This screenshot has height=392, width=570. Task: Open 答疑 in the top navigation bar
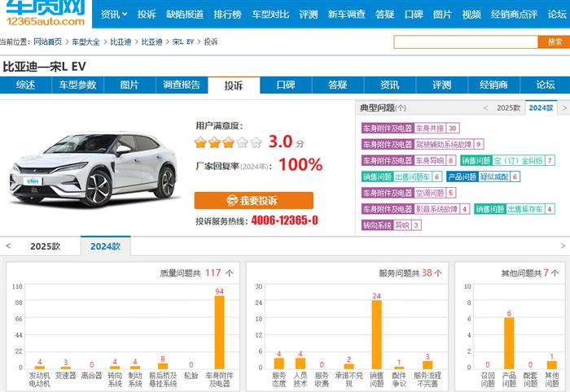click(384, 14)
